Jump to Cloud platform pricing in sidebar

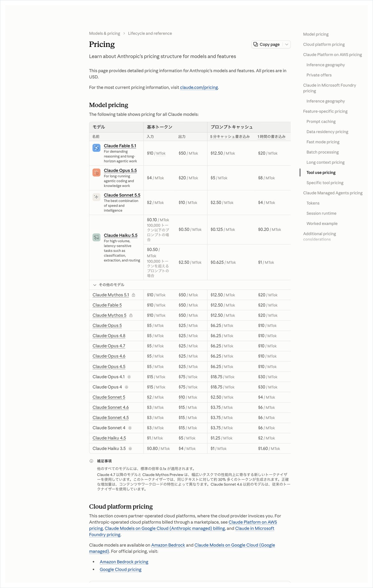point(324,44)
